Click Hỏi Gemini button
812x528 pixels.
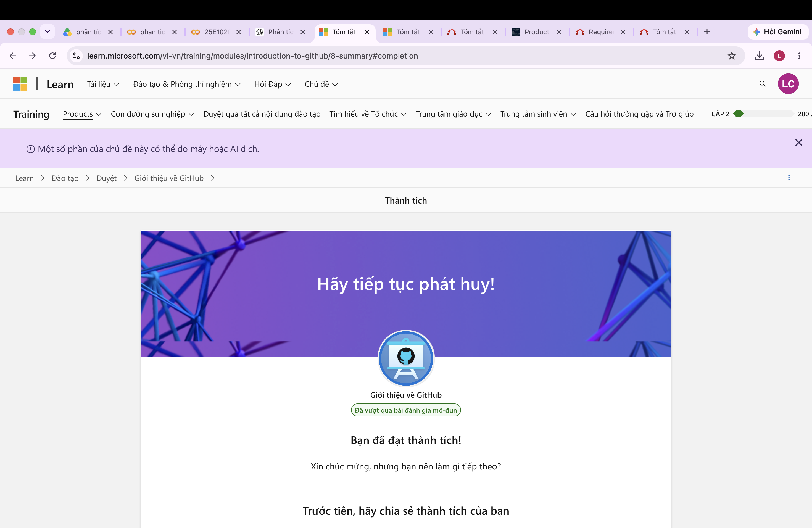click(x=777, y=32)
